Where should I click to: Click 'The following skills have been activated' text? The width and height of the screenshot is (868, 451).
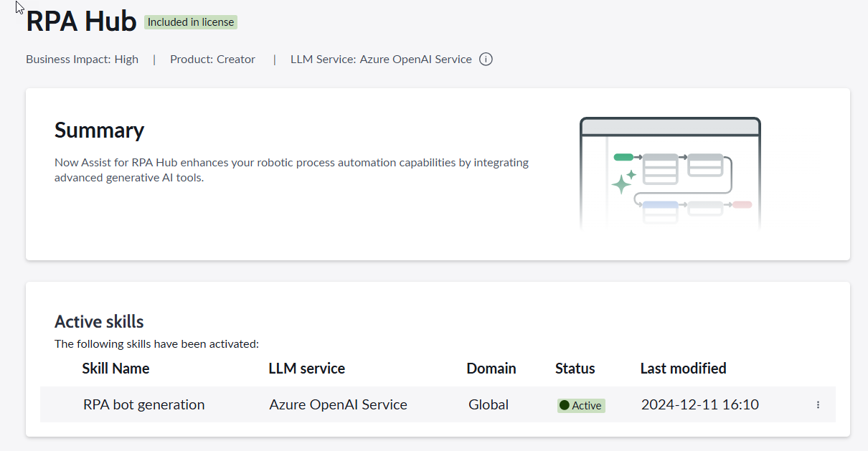[x=156, y=344]
